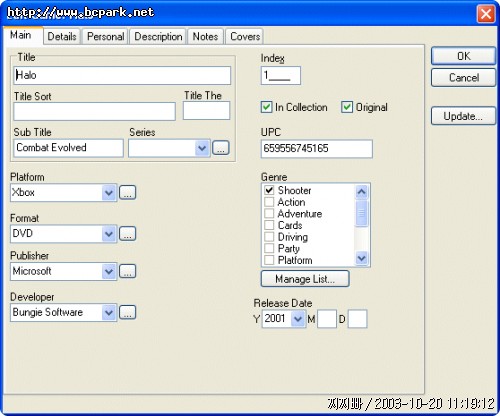Viewport: 500px width, 416px height.
Task: Click the Title field containing Halo
Action: pyautogui.click(x=122, y=75)
